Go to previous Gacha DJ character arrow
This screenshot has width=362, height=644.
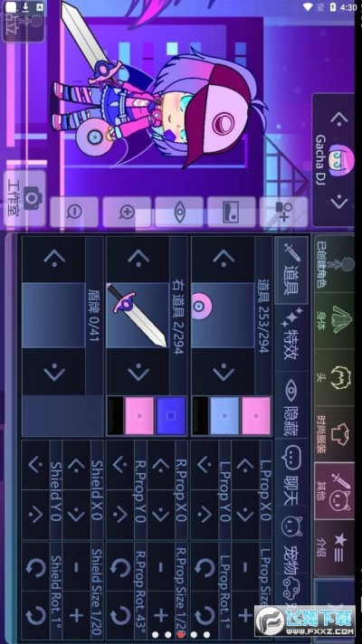(339, 119)
